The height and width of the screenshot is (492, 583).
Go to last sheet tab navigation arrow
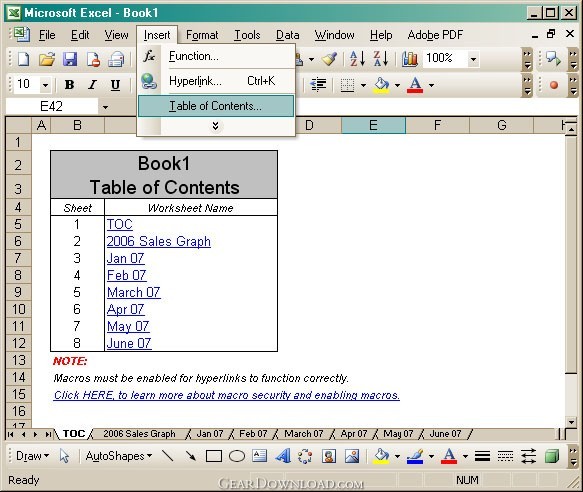coord(48,434)
